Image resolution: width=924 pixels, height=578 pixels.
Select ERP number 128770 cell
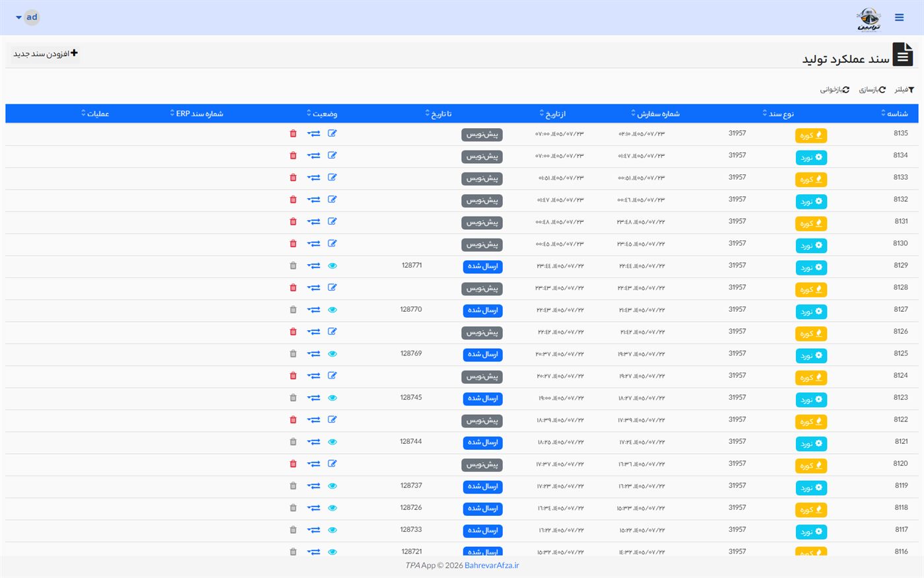(x=411, y=309)
